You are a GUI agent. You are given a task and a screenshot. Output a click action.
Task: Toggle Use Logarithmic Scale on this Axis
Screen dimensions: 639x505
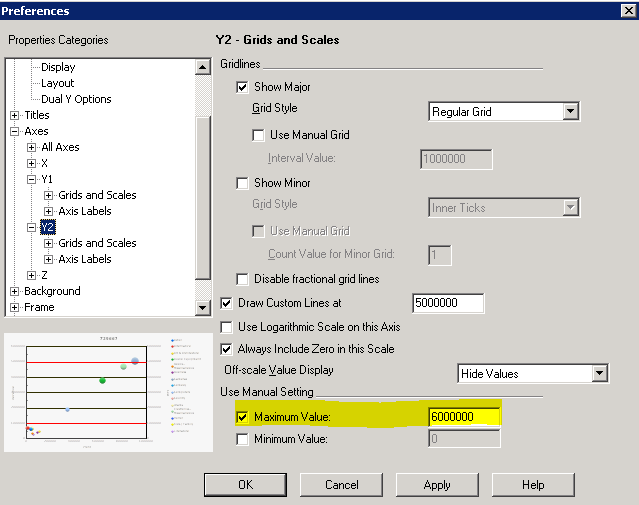pos(226,327)
